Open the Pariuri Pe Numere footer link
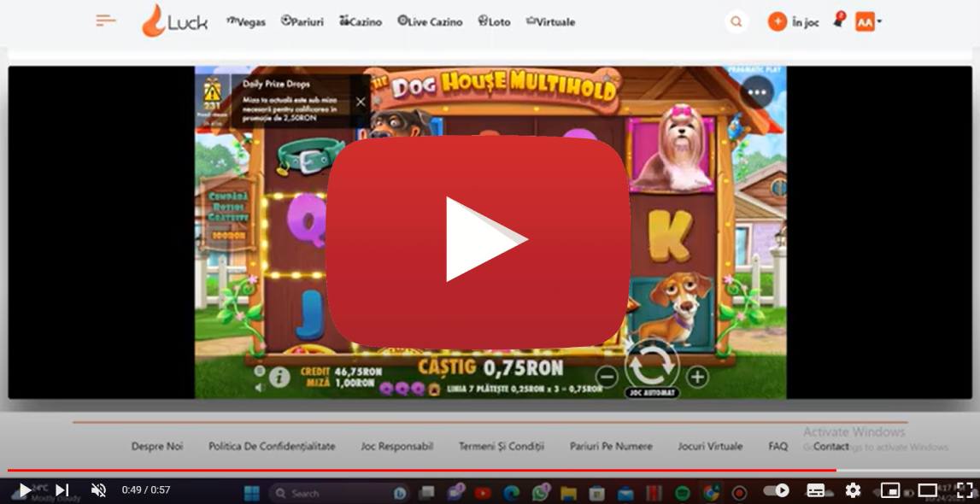Screen dimensions: 980x504 (611, 446)
